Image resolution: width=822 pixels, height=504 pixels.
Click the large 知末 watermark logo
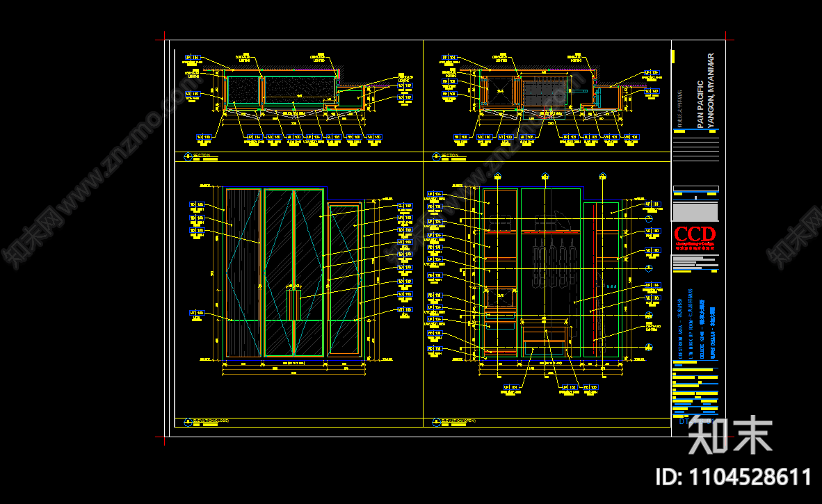pos(730,435)
